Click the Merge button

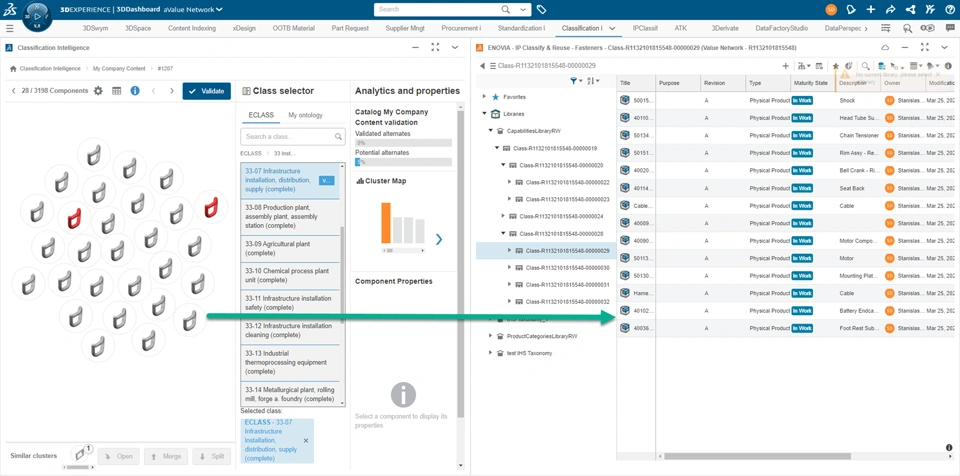pyautogui.click(x=165, y=456)
